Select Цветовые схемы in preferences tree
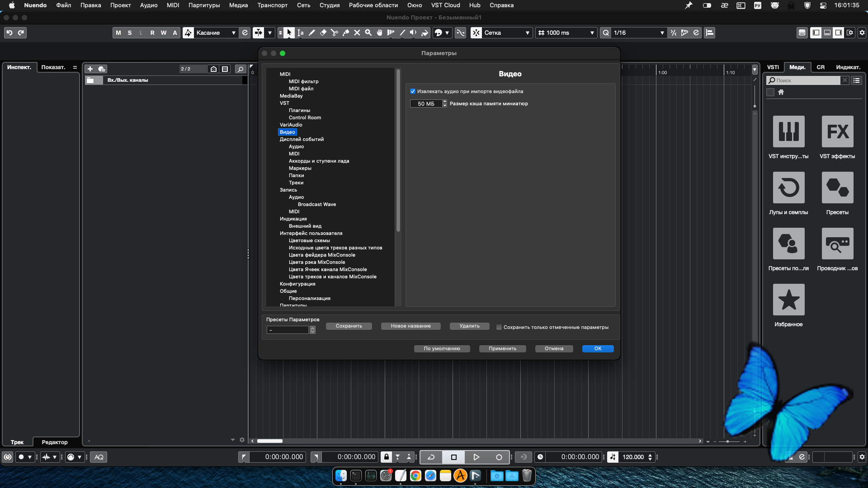Viewport: 868px width, 488px height. pyautogui.click(x=309, y=240)
